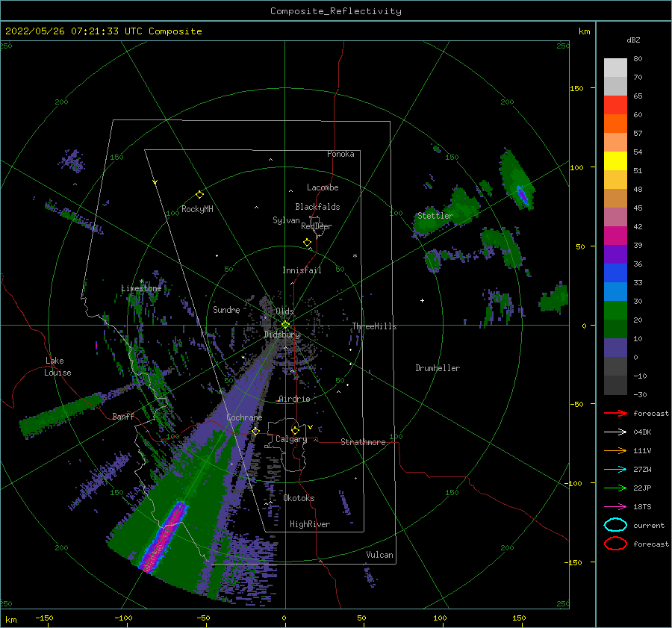Click the RedDeer label

pyautogui.click(x=317, y=226)
